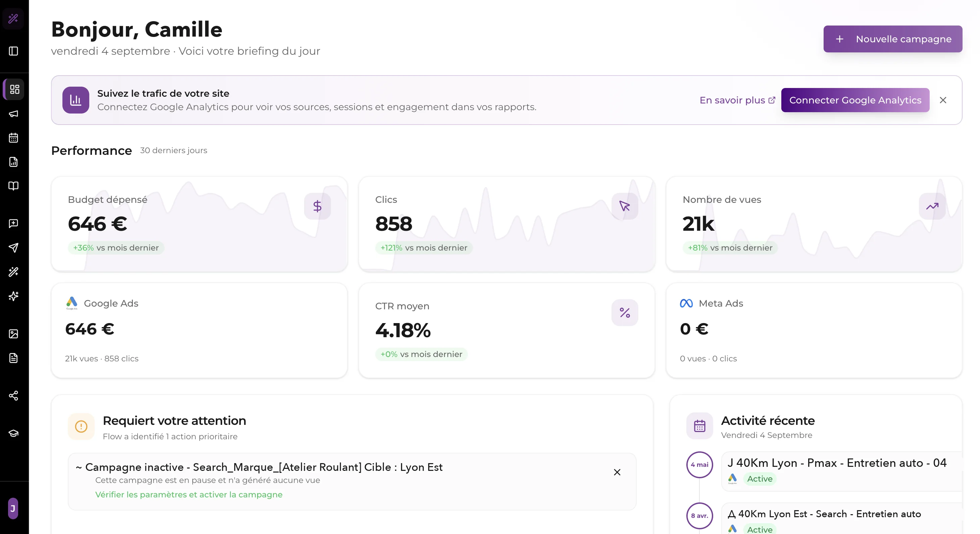
Task: Click the Nouvelle campagne button
Action: pyautogui.click(x=892, y=39)
